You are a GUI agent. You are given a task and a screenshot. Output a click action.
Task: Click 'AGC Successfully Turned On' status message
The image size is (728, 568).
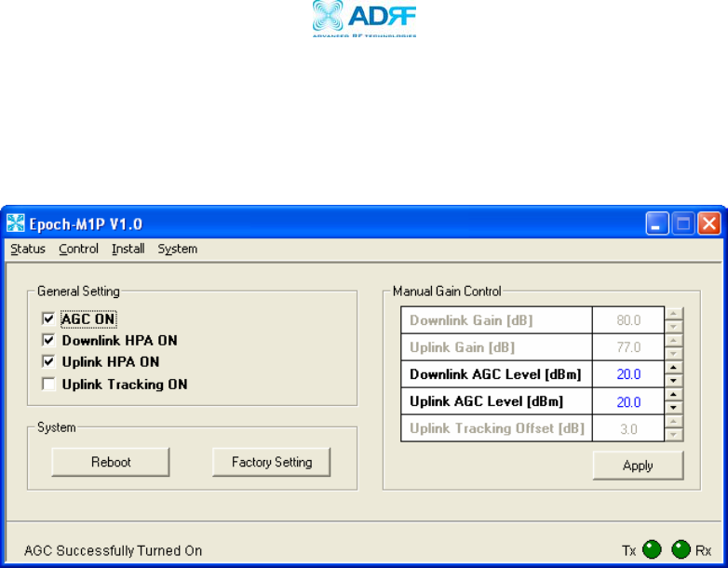point(113,551)
